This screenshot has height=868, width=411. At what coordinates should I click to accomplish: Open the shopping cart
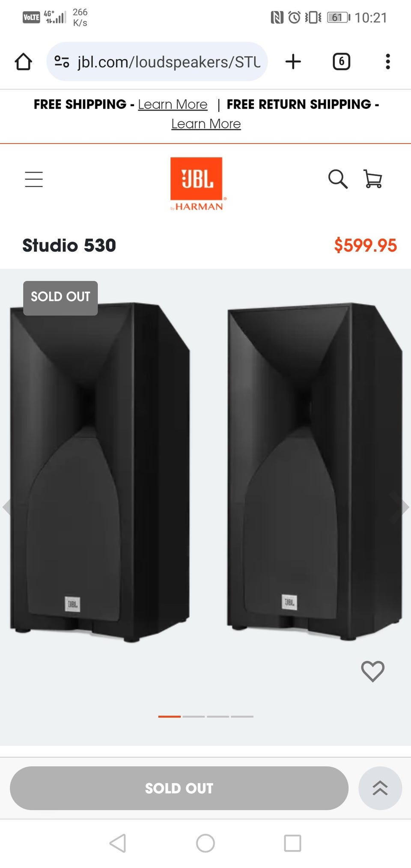tap(373, 179)
